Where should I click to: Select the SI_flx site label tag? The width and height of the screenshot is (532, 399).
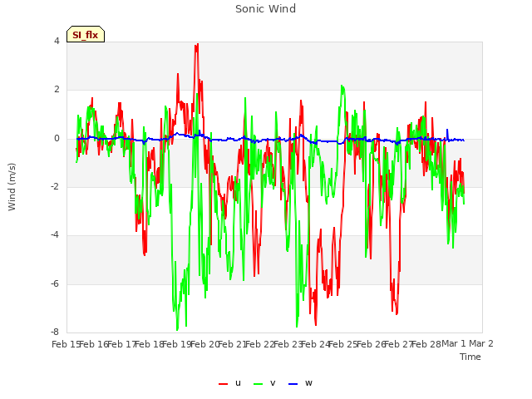[86, 34]
